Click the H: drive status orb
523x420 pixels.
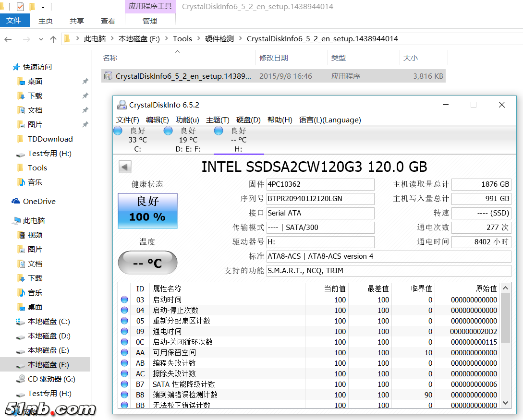(219, 131)
